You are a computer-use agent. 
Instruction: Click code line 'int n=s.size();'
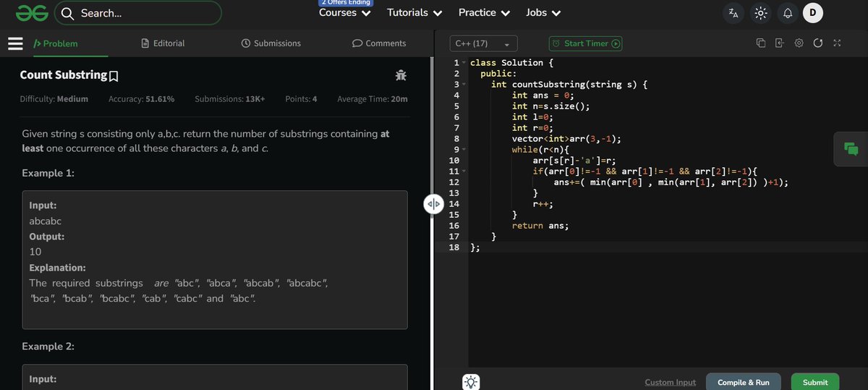click(551, 106)
